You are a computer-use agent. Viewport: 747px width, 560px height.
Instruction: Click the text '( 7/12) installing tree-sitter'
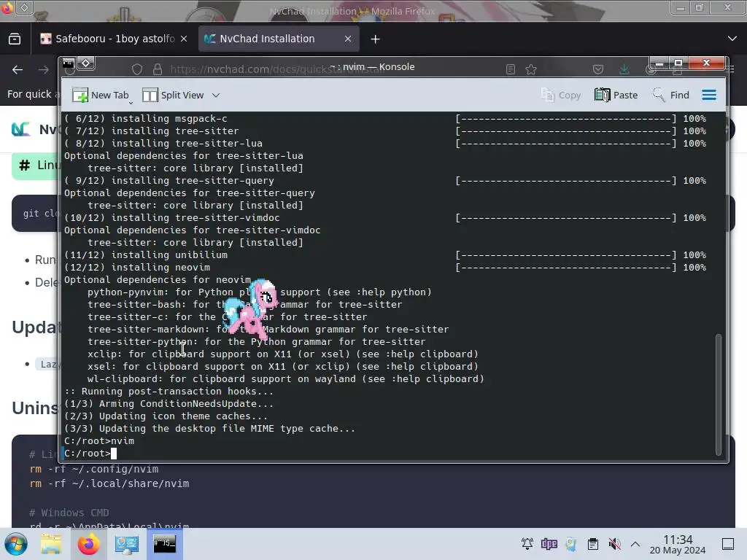click(152, 131)
